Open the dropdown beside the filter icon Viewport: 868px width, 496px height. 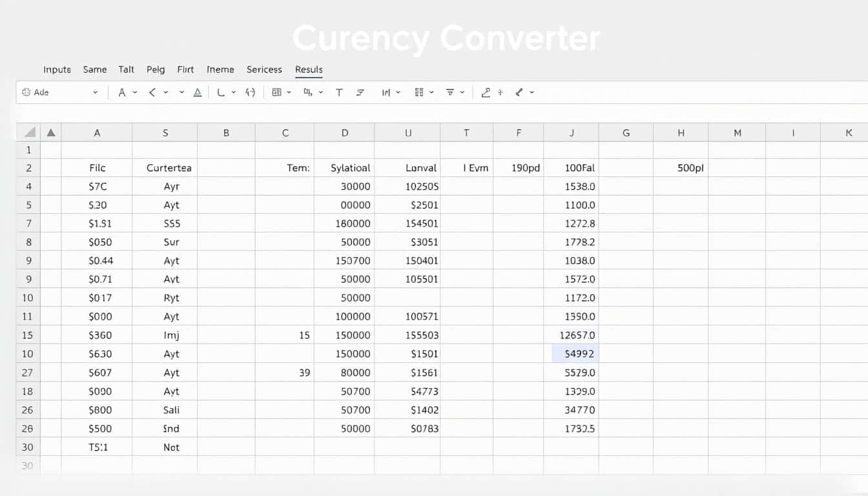462,92
